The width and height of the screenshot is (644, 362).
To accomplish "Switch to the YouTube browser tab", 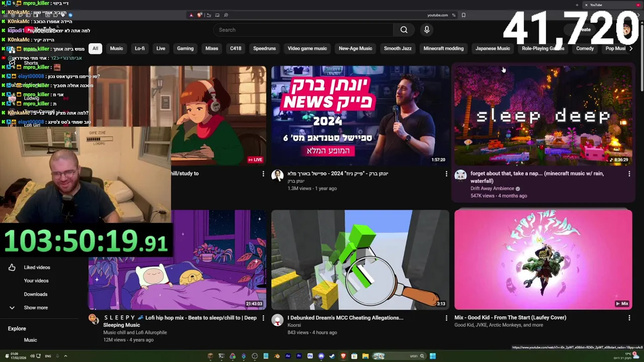I will 613,5.
